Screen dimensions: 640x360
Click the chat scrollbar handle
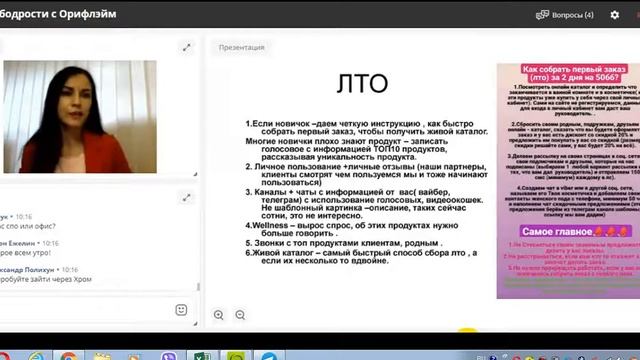198,287
